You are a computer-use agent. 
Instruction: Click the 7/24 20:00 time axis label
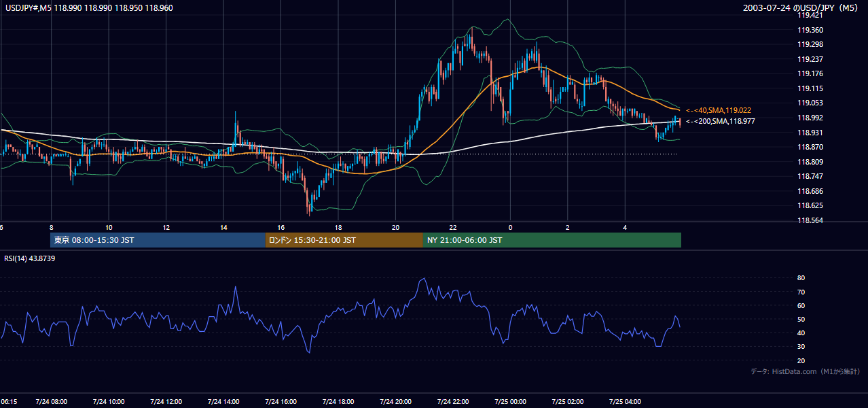pyautogui.click(x=395, y=402)
